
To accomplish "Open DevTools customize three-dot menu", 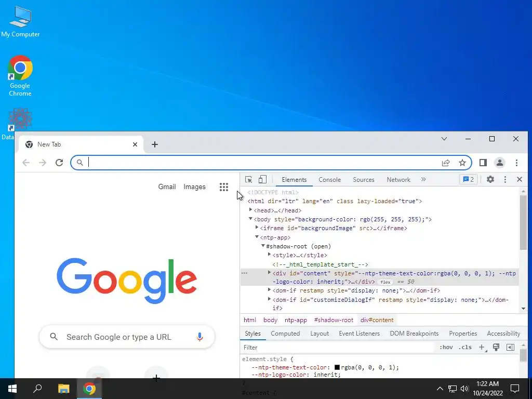I will click(x=505, y=179).
